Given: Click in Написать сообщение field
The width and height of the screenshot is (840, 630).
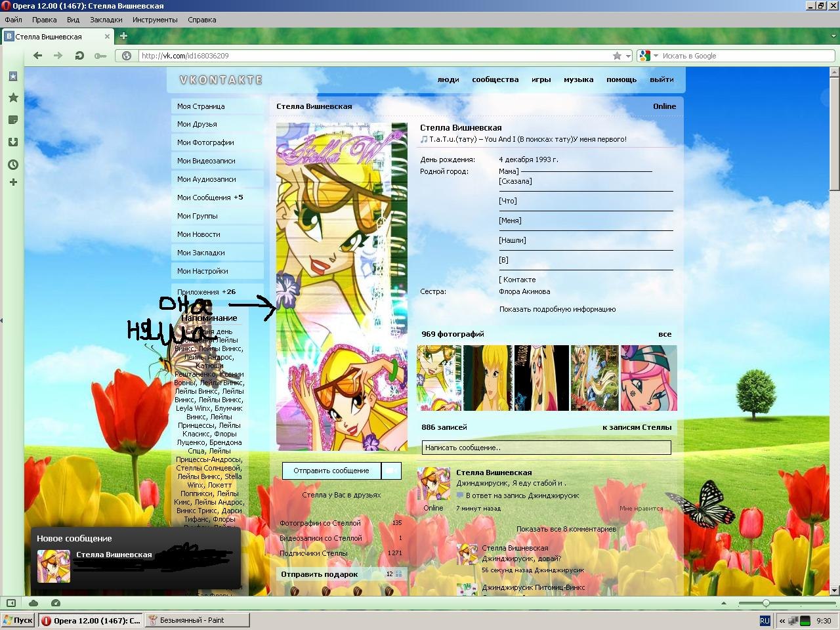Looking at the screenshot, I should (x=546, y=448).
